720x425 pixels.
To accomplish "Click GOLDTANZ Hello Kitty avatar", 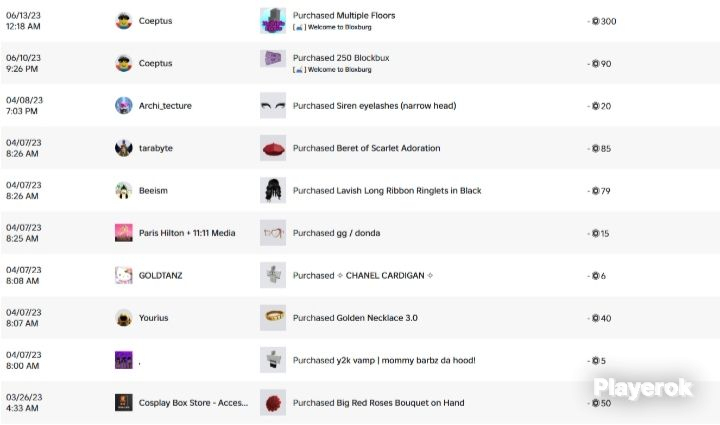I will pos(124,275).
